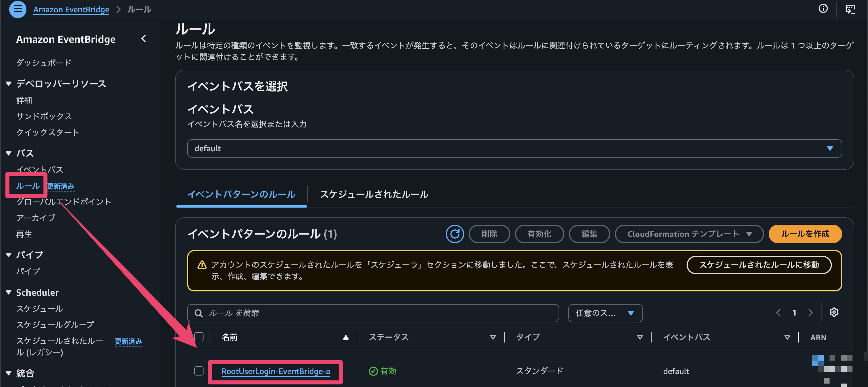Select all rules header checkbox

(199, 337)
